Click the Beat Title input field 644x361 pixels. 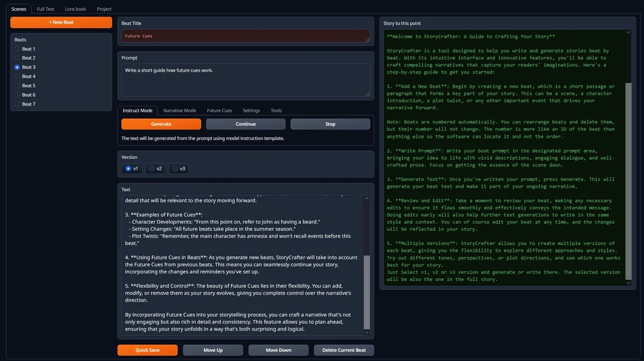click(246, 36)
